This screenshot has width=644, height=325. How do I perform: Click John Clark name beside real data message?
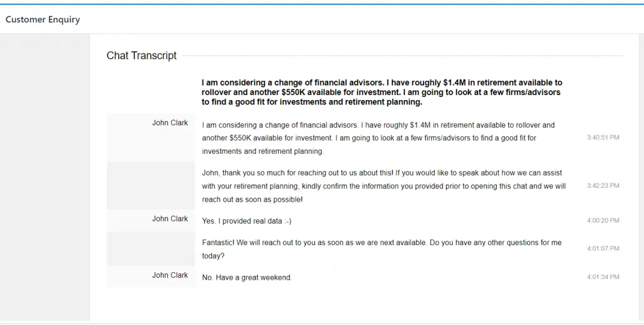pos(170,219)
